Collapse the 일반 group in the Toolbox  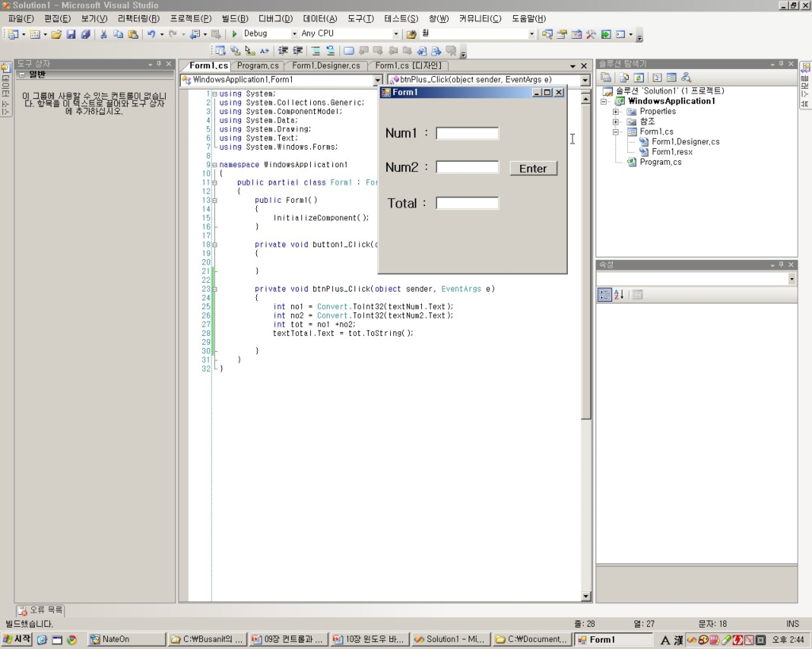click(x=21, y=74)
